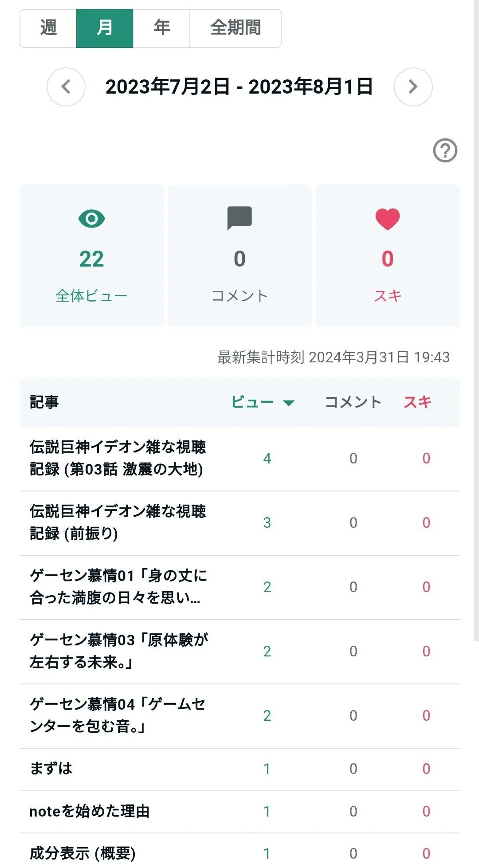Switch to the 週 tab
This screenshot has height=868, width=479.
pos(48,28)
